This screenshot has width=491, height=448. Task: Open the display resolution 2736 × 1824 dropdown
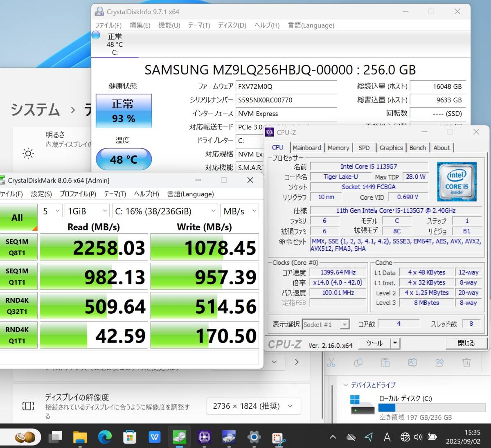(253, 406)
